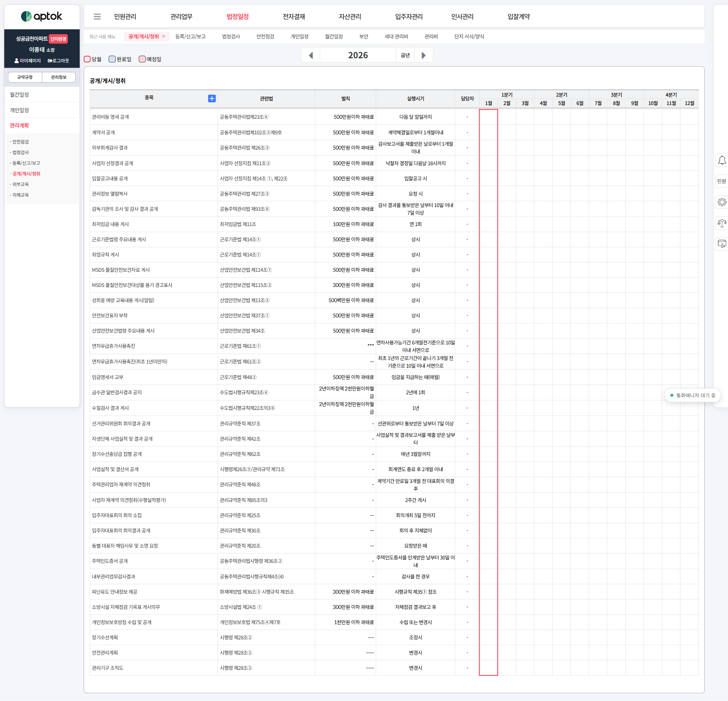Switch to 개인일정 submenu tab
Image resolution: width=728 pixels, height=701 pixels.
tap(300, 37)
